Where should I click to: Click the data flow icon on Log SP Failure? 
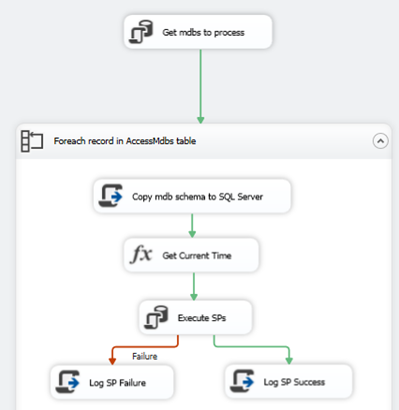68,382
